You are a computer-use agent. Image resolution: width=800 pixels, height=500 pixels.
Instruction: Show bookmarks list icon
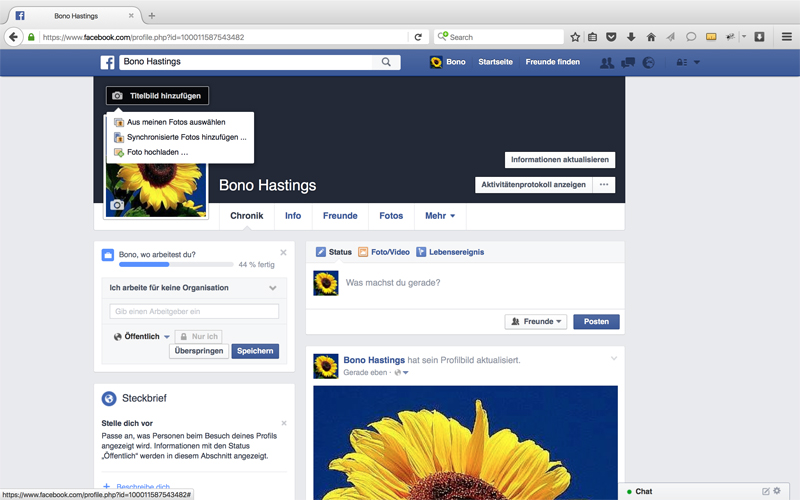pyautogui.click(x=592, y=37)
